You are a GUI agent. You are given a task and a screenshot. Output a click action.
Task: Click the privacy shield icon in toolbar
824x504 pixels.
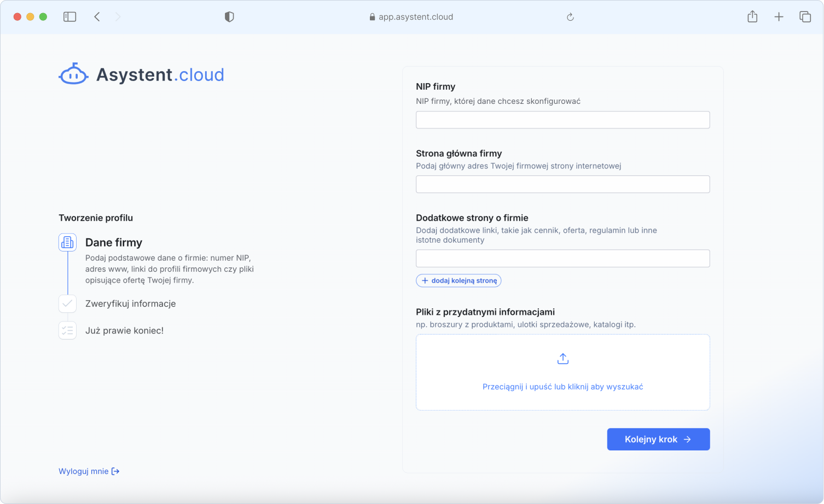[x=229, y=17]
